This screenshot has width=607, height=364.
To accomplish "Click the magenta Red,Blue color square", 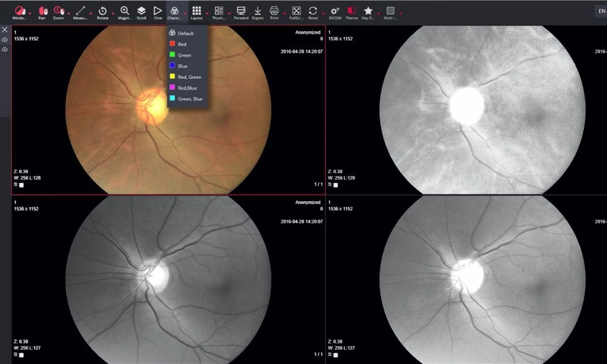I will [x=172, y=87].
